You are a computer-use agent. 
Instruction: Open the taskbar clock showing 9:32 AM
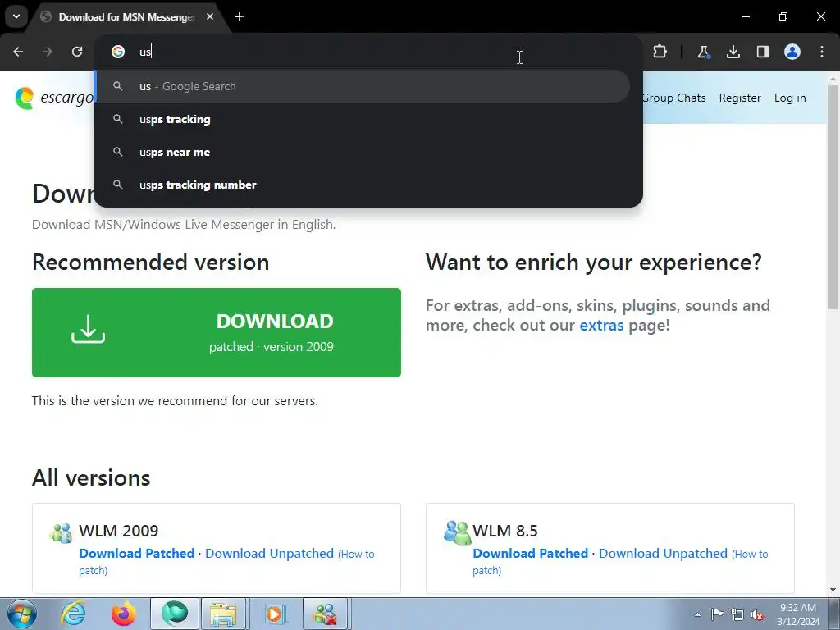coord(798,614)
